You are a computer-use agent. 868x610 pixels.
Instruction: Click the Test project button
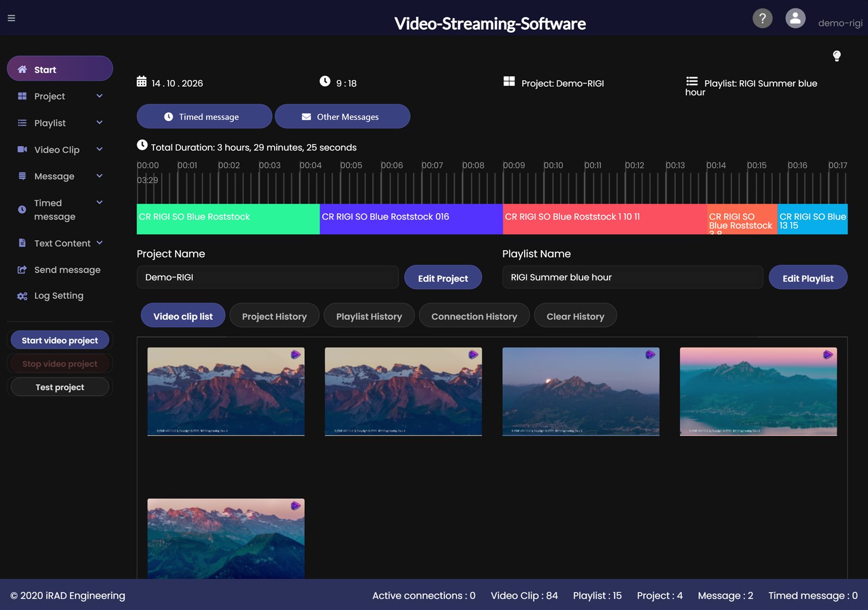(60, 387)
